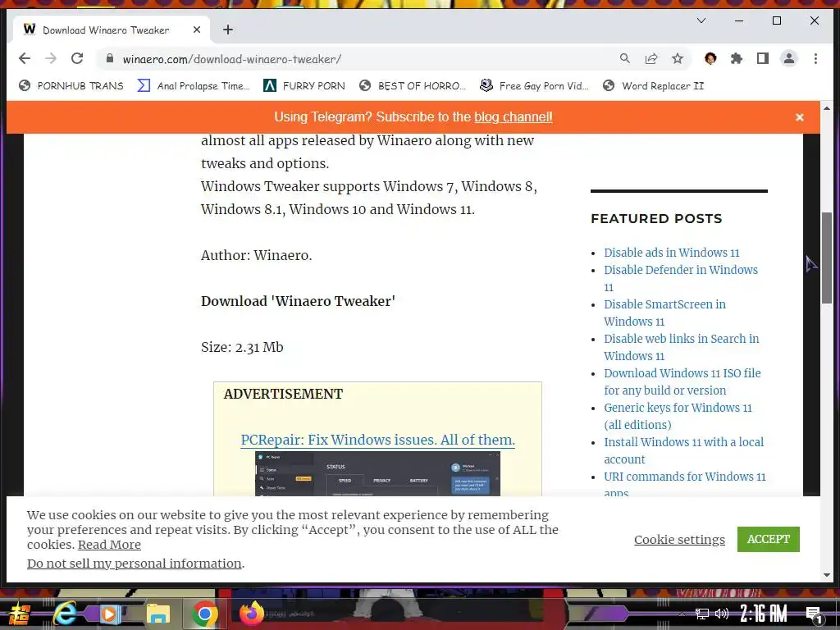
Task: Open the Word Replacer II bookmark
Action: coord(653,85)
